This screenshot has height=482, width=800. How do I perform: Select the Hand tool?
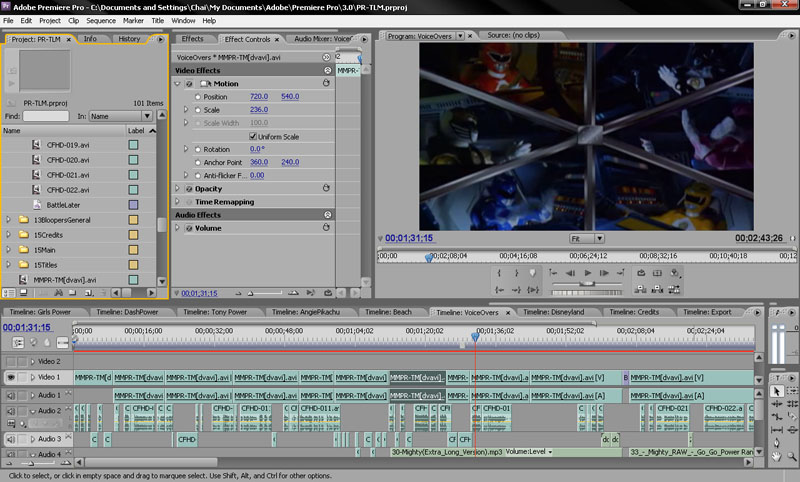(x=777, y=456)
